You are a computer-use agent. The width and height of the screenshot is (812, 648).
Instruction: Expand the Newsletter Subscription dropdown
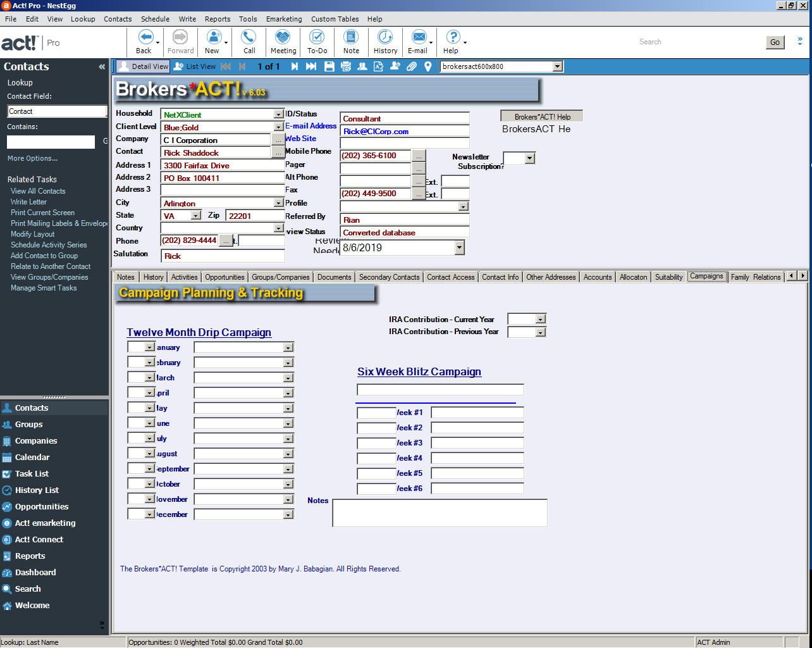click(x=530, y=158)
